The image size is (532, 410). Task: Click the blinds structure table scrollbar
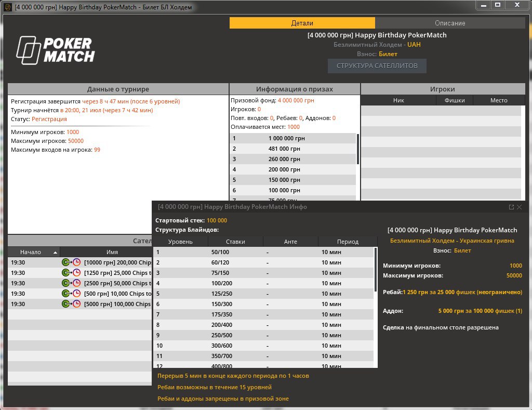click(376, 270)
